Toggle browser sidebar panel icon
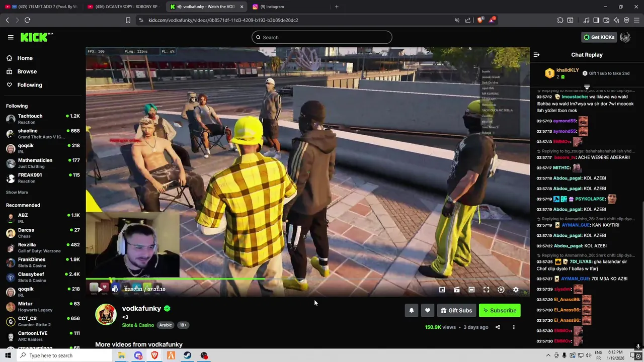644x362 pixels. pyautogui.click(x=596, y=20)
